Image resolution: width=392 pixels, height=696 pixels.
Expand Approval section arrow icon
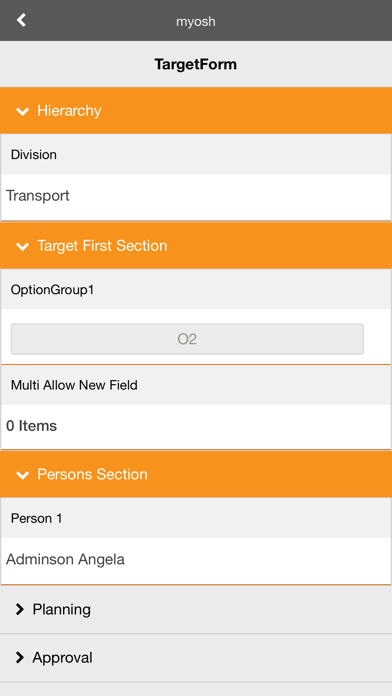click(20, 657)
